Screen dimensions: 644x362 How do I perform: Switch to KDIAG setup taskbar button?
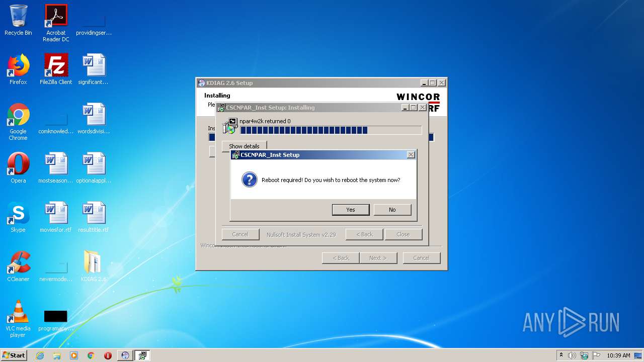[125, 355]
